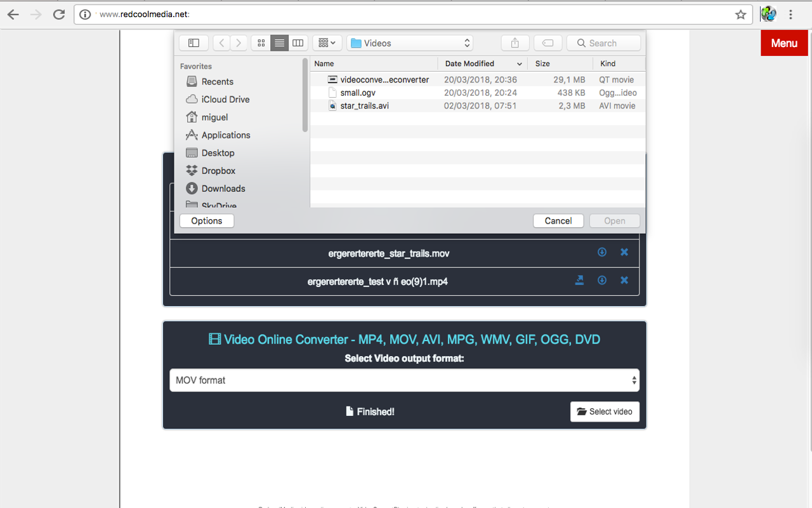
Task: Sort files by Date Modified column
Action: click(483, 63)
